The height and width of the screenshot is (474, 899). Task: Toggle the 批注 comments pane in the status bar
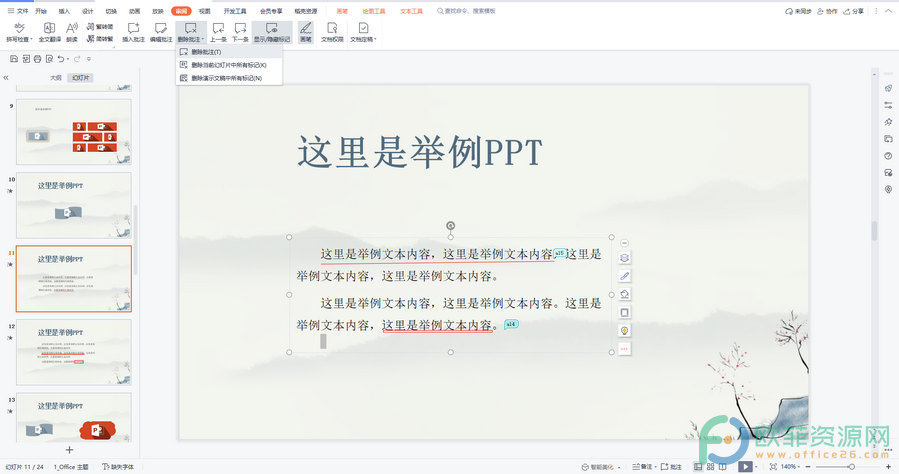coord(671,467)
